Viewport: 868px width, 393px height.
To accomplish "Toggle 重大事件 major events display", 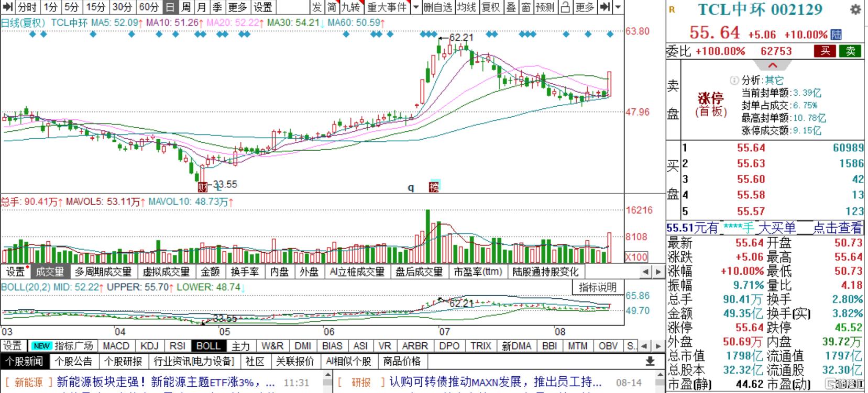I will click(x=387, y=7).
